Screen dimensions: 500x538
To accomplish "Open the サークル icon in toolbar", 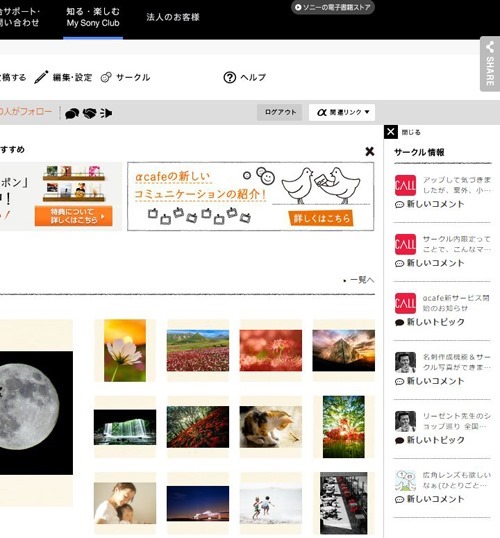I will tap(106, 77).
